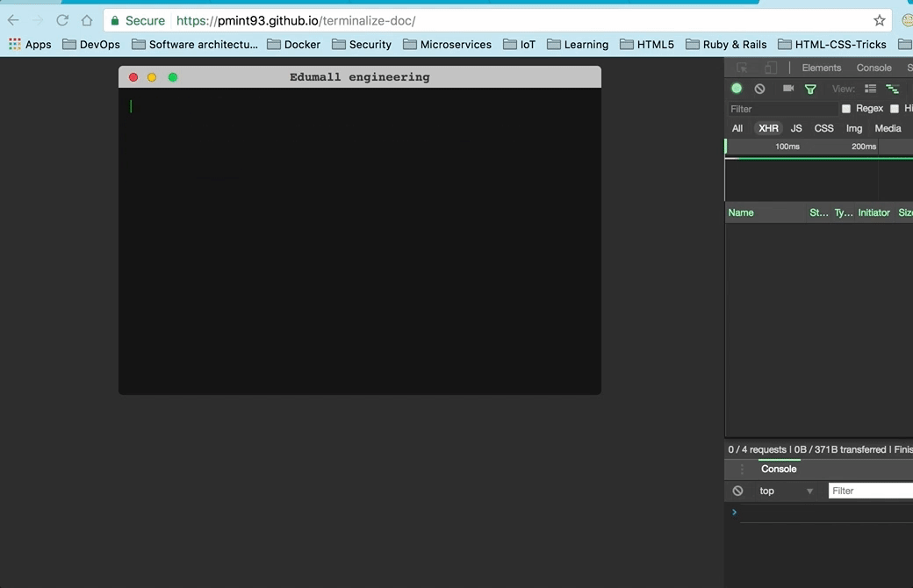Toggle the waterfall overview view icon
The width and height of the screenshot is (913, 588).
coord(892,89)
